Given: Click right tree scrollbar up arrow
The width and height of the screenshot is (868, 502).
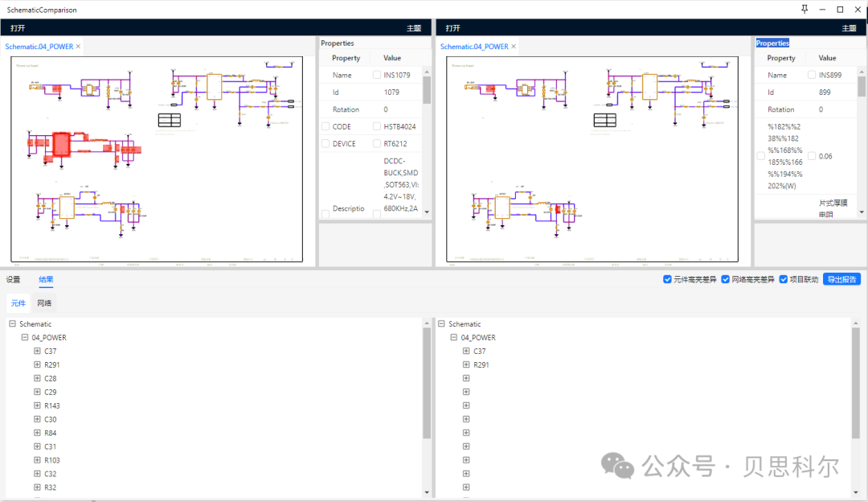Looking at the screenshot, I should [x=856, y=323].
